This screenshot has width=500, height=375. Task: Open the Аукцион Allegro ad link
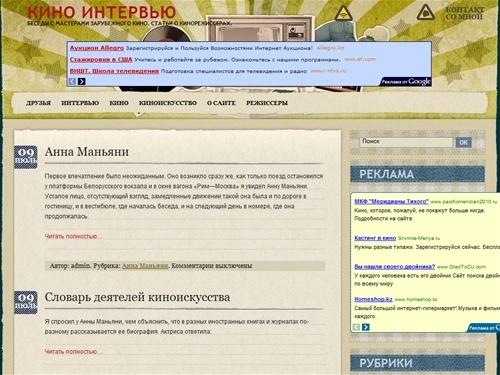click(97, 48)
